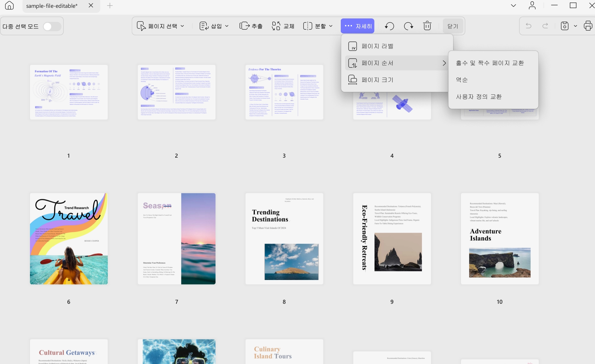Expand 삽입 dropdown menu
This screenshot has width=595, height=364.
214,26
